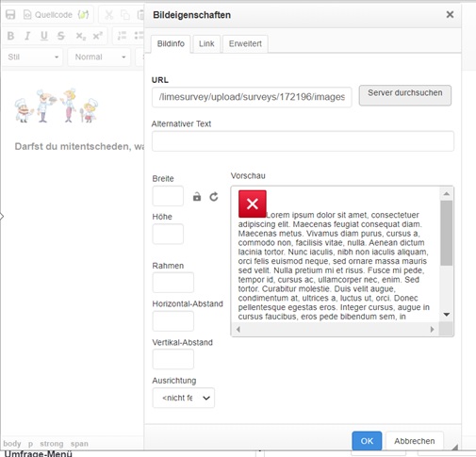This screenshot has width=476, height=457.
Task: Click the preview scroll up arrow
Action: [x=446, y=194]
